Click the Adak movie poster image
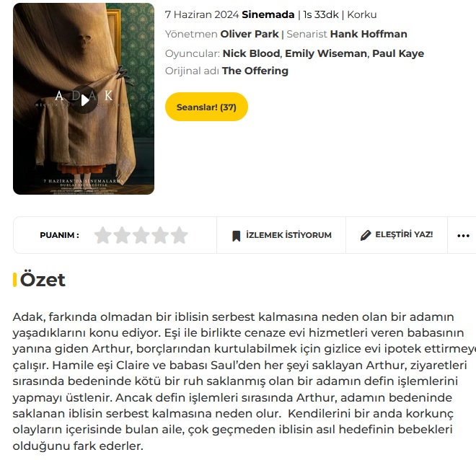Screen dimensions: 476x460 click(x=84, y=99)
